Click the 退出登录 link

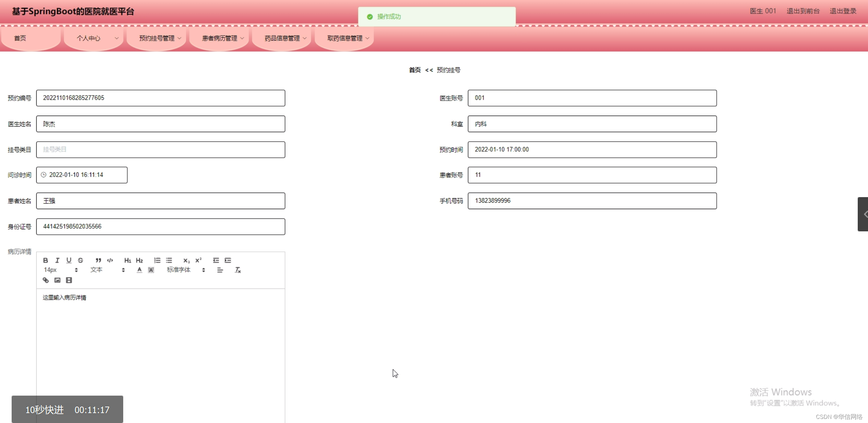point(843,11)
